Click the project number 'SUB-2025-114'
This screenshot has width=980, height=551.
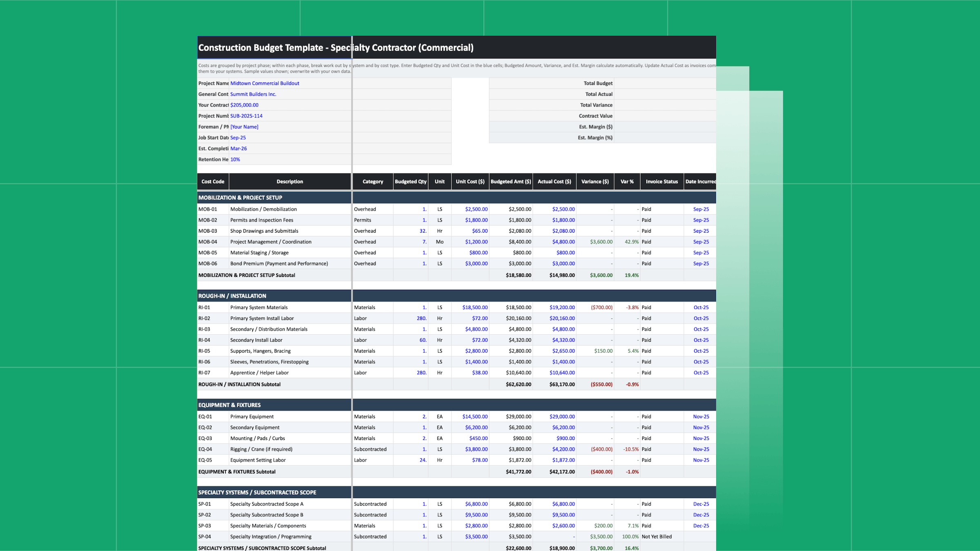(246, 116)
